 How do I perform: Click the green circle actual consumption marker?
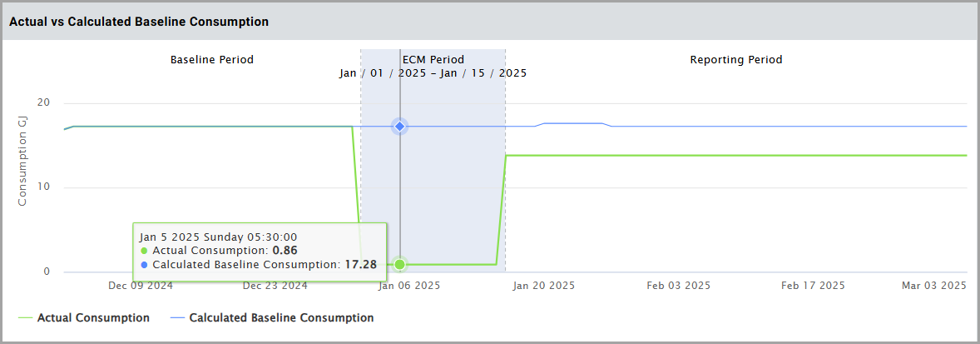tap(400, 264)
